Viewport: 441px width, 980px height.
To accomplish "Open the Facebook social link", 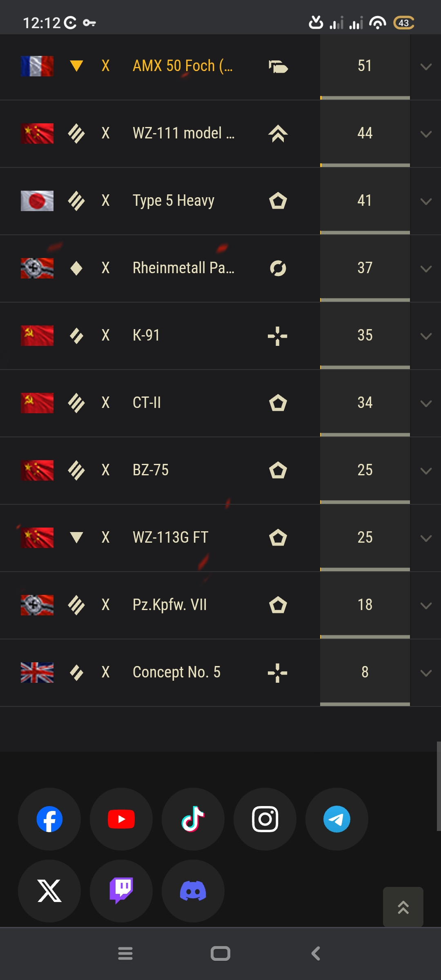I will 49,819.
